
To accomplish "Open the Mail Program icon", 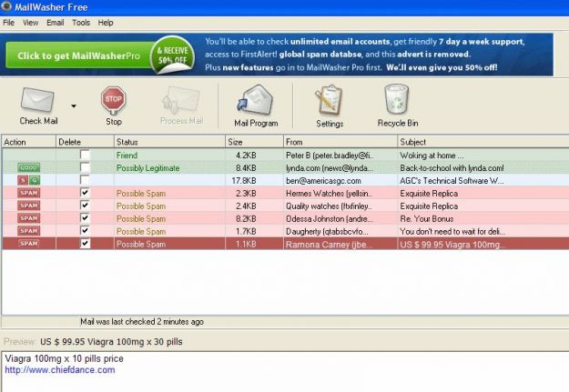I will tap(256, 100).
